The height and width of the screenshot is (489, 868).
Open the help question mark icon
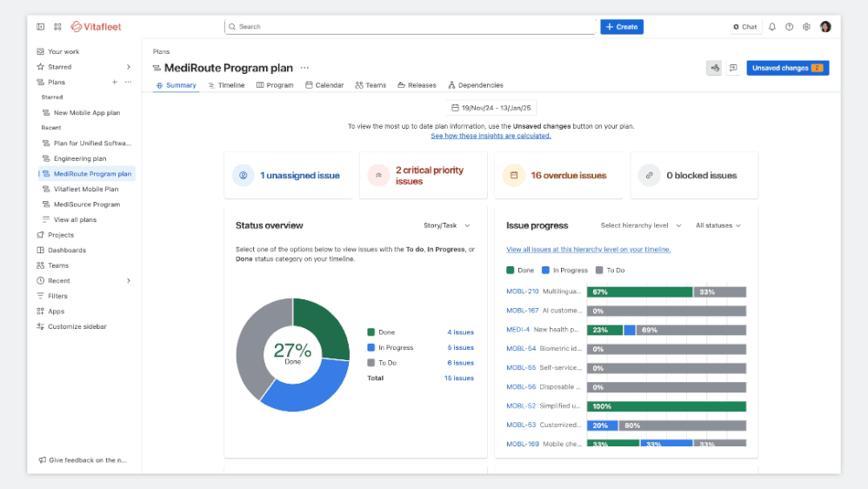[x=789, y=27]
